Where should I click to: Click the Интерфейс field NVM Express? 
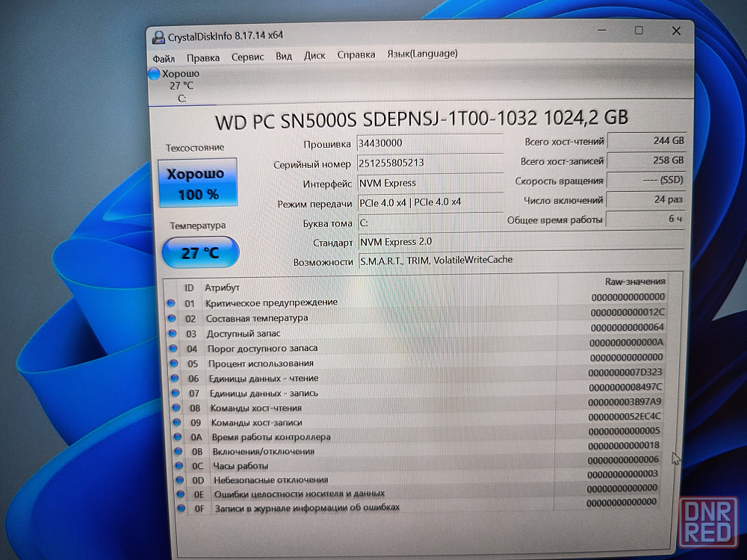click(x=430, y=183)
